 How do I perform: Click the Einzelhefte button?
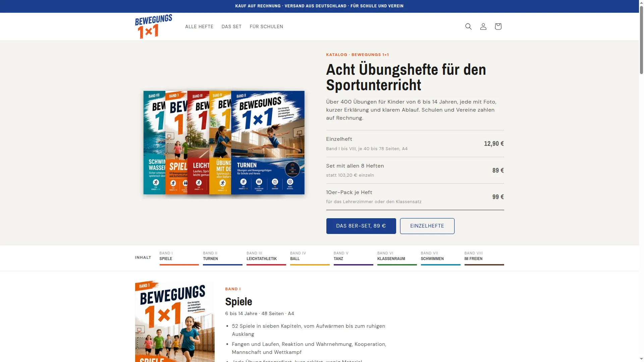click(x=427, y=226)
